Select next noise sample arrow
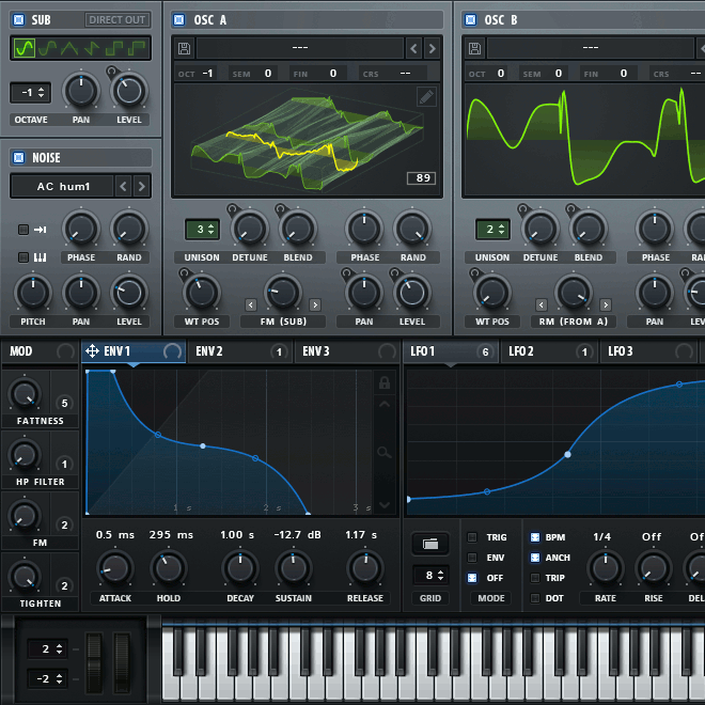Image resolution: width=705 pixels, height=705 pixels. point(142,186)
